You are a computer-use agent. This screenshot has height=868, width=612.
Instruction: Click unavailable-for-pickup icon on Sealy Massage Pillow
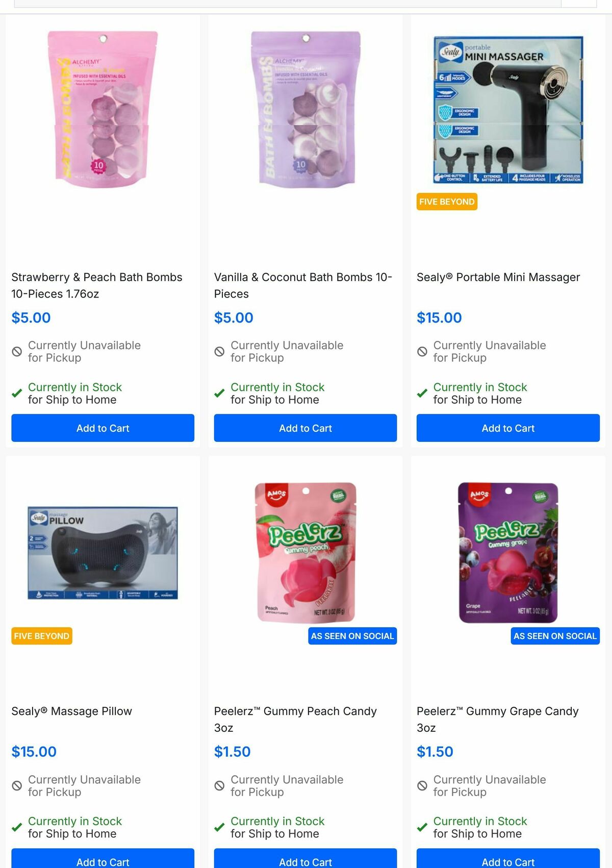[16, 785]
